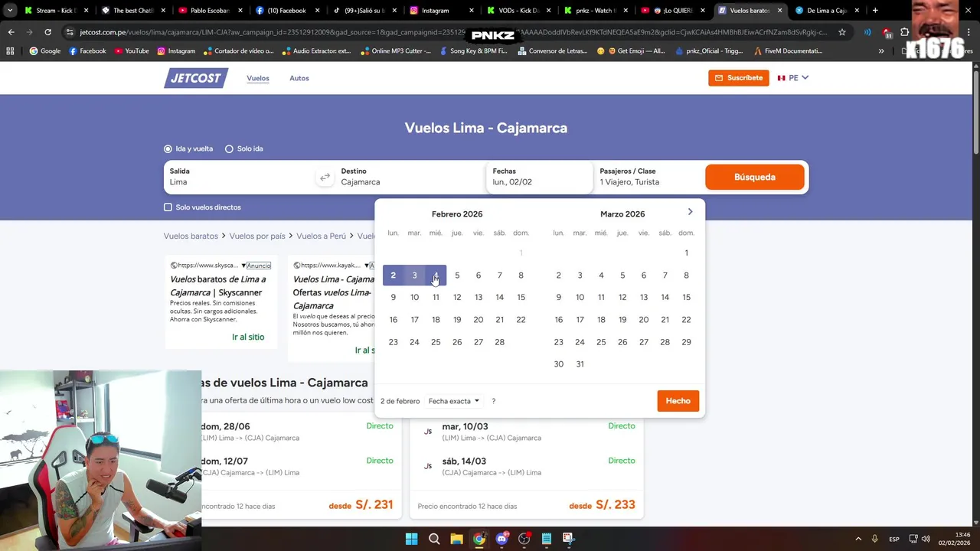Open the YouTube bookmark
This screenshot has width=980, height=551.
coord(131,51)
